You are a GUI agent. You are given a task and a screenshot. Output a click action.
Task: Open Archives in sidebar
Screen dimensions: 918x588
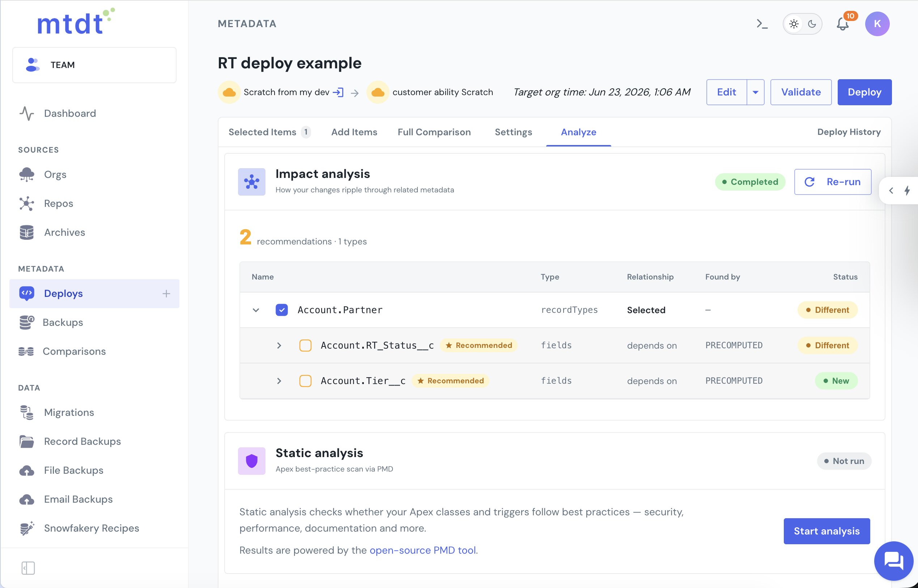[x=64, y=233]
